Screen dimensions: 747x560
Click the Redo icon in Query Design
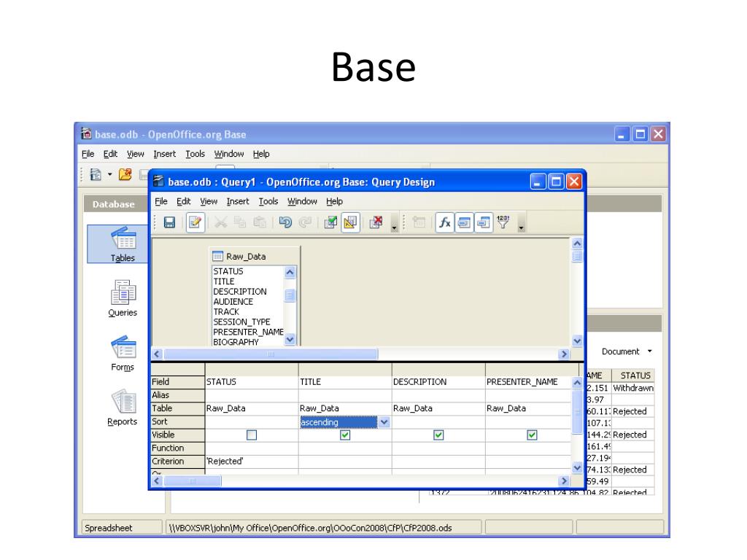(305, 222)
